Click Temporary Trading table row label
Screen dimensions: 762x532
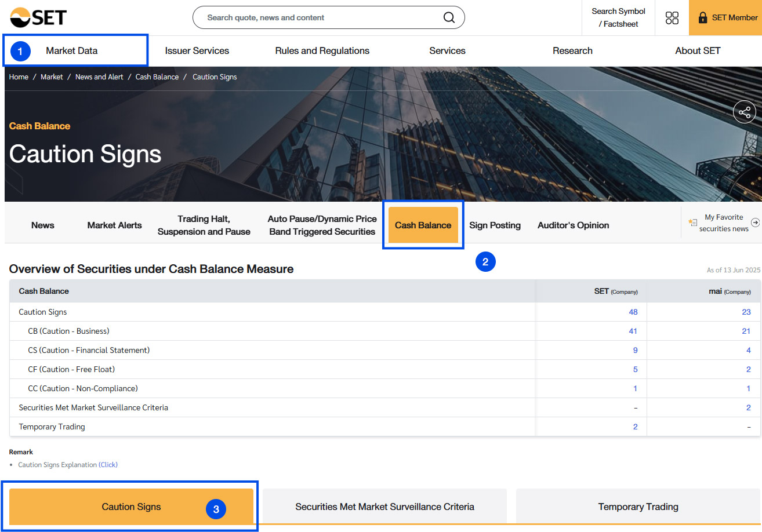(52, 427)
